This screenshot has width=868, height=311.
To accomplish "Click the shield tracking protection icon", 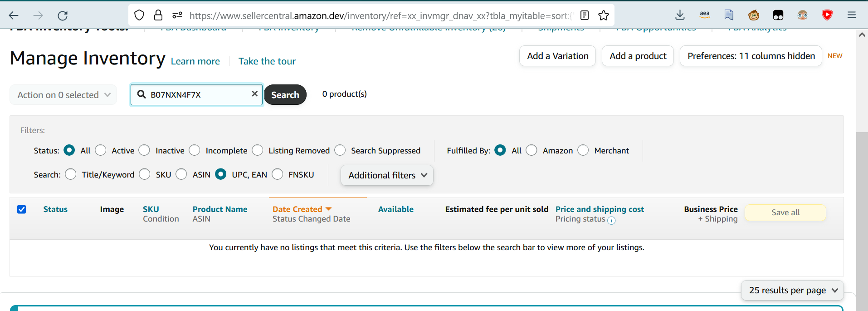I will tap(139, 16).
